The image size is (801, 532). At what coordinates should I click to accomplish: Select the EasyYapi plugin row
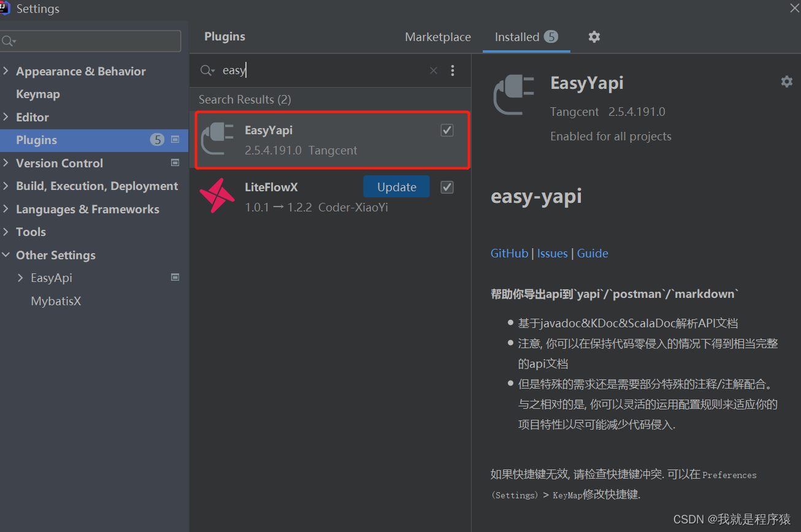click(332, 140)
